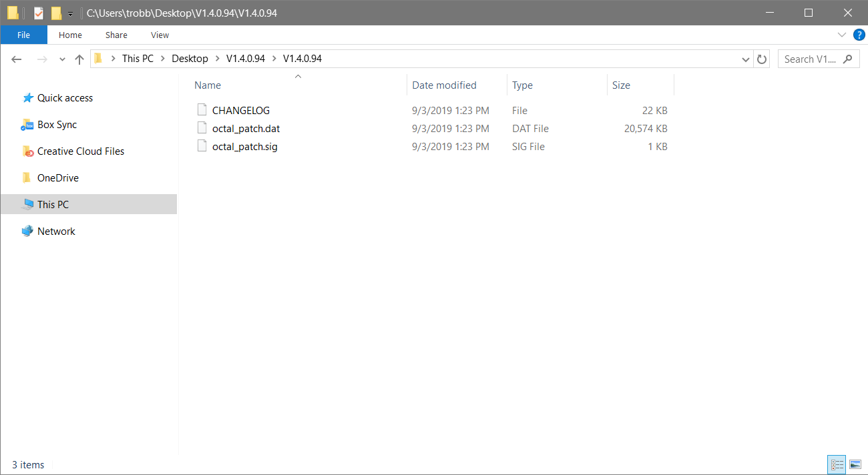Click the Properties icon in title bar
The image size is (868, 475).
pos(39,13)
